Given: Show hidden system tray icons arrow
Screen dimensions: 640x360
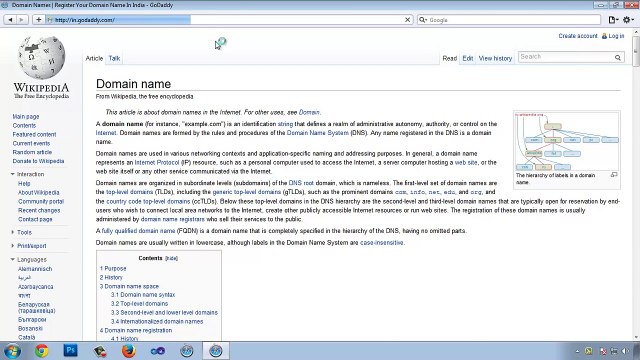Looking at the screenshot, I should pyautogui.click(x=577, y=351).
